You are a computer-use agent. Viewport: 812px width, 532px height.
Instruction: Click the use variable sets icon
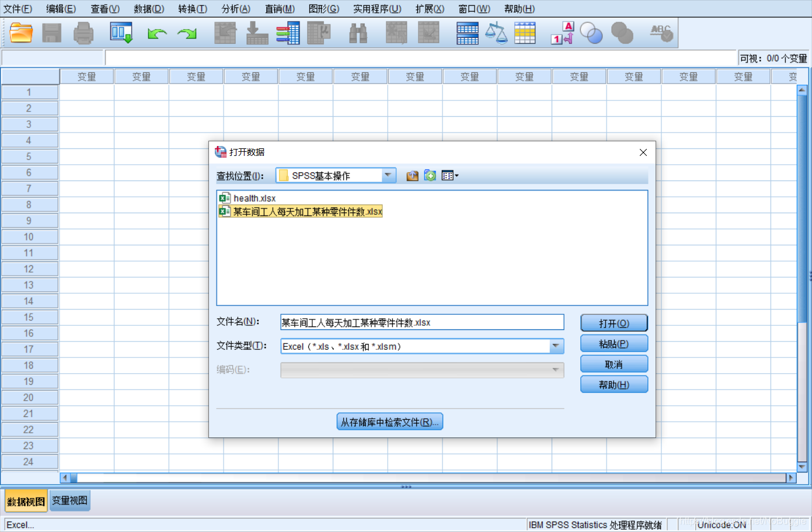pos(591,34)
